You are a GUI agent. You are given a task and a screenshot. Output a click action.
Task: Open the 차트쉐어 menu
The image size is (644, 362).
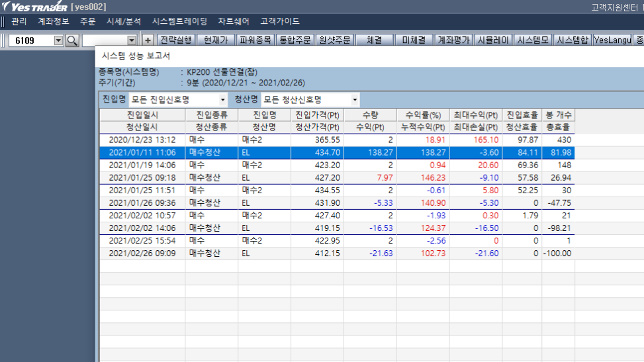point(234,21)
